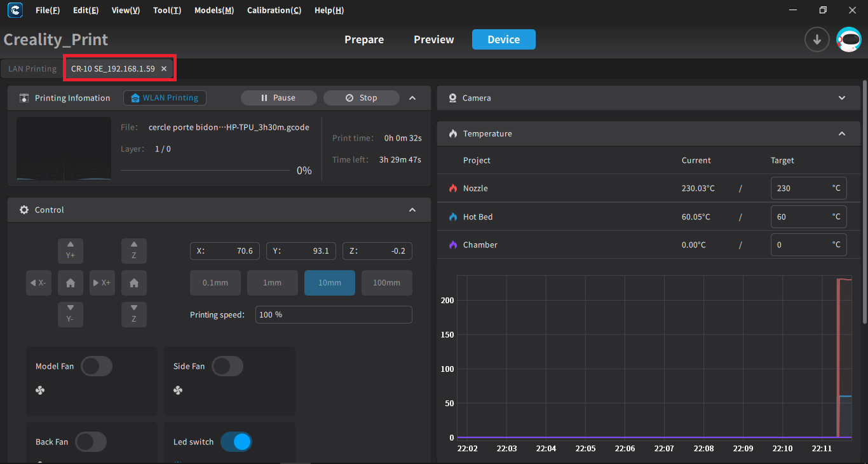Open the download manager arrow icon
The image size is (868, 464).
[817, 39]
